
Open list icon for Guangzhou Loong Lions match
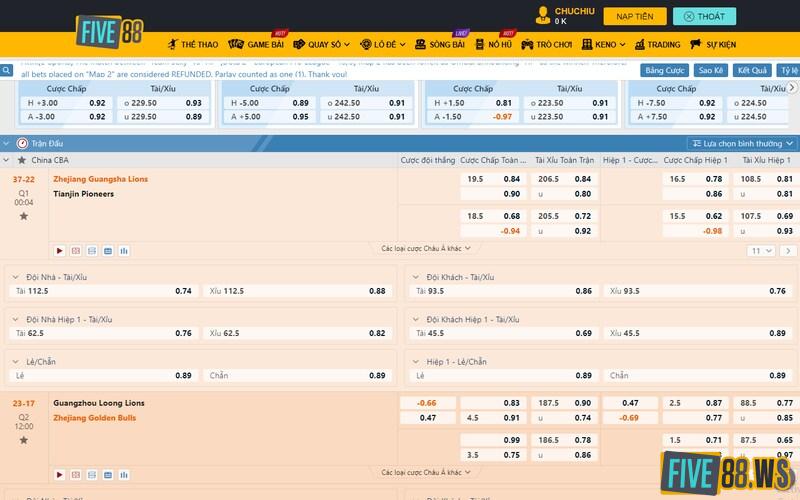(x=92, y=474)
